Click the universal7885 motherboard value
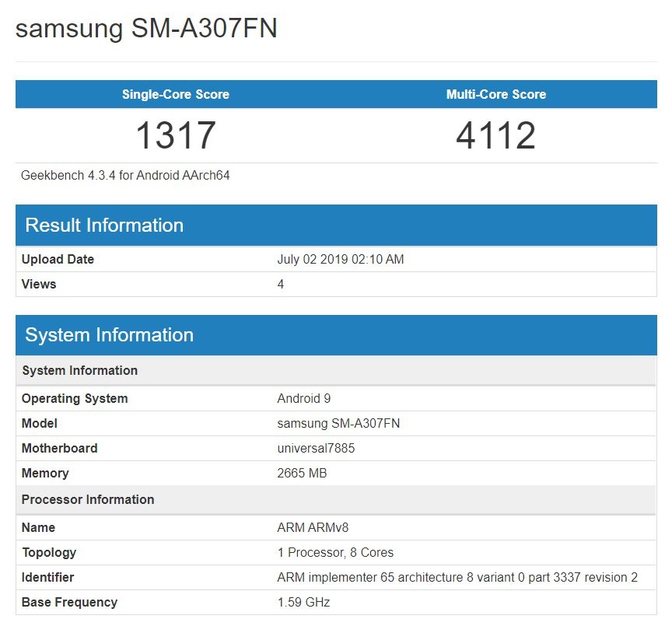The image size is (672, 626). (316, 448)
